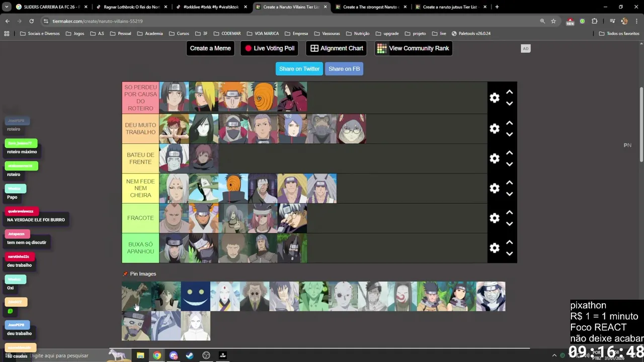The image size is (644, 362).
Task: Move FRACOTE tier up
Action: point(509,212)
